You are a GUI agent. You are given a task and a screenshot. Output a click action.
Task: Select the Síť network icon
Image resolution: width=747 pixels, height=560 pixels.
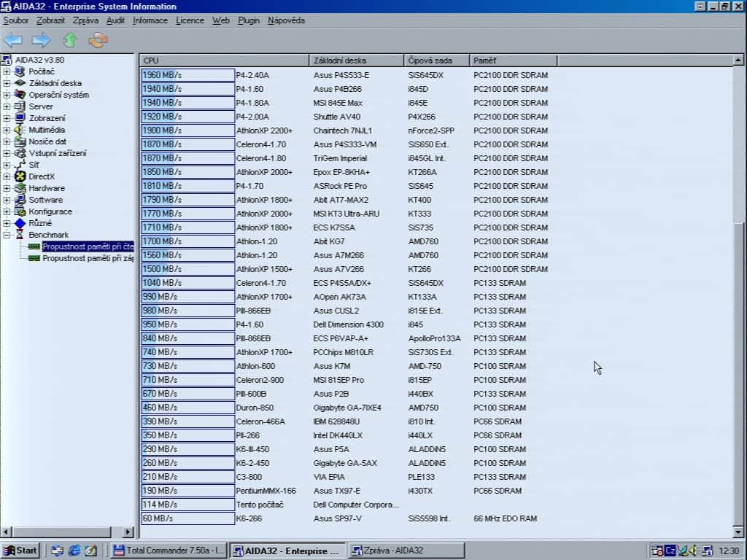[x=20, y=165]
